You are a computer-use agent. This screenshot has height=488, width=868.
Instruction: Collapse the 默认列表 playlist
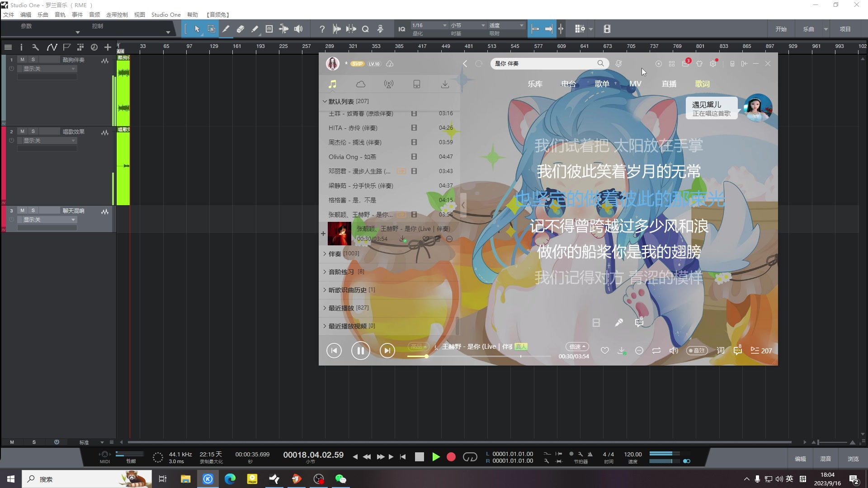click(325, 101)
